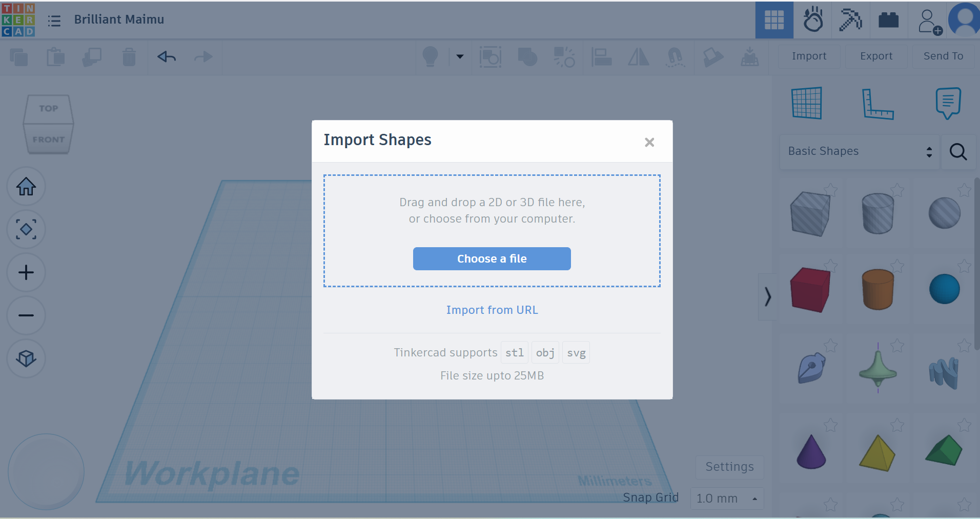The height and width of the screenshot is (519, 980).
Task: Click the Tinkercad logo
Action: (18, 20)
